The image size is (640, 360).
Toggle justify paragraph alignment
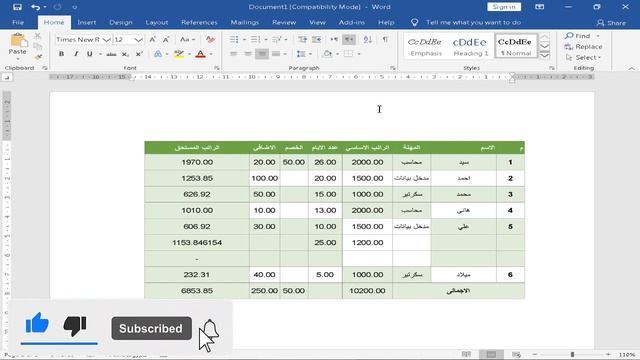coord(276,54)
